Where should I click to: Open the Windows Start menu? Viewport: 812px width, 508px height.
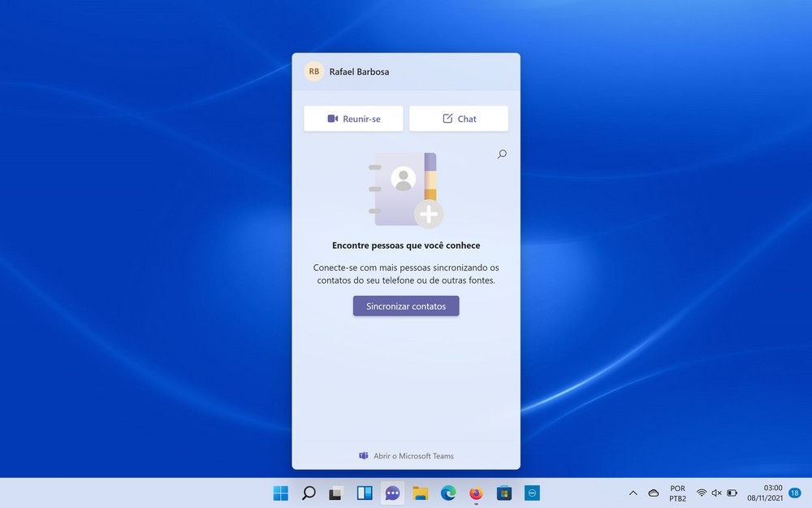[x=281, y=493]
